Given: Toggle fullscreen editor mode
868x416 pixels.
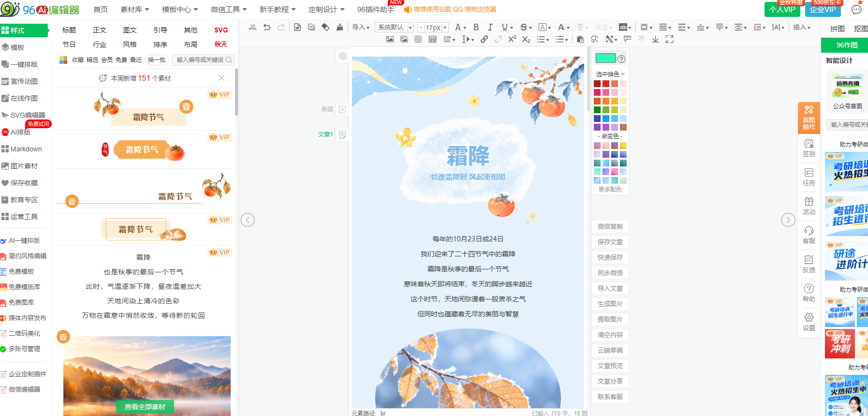Looking at the screenshot, I should coord(669,40).
